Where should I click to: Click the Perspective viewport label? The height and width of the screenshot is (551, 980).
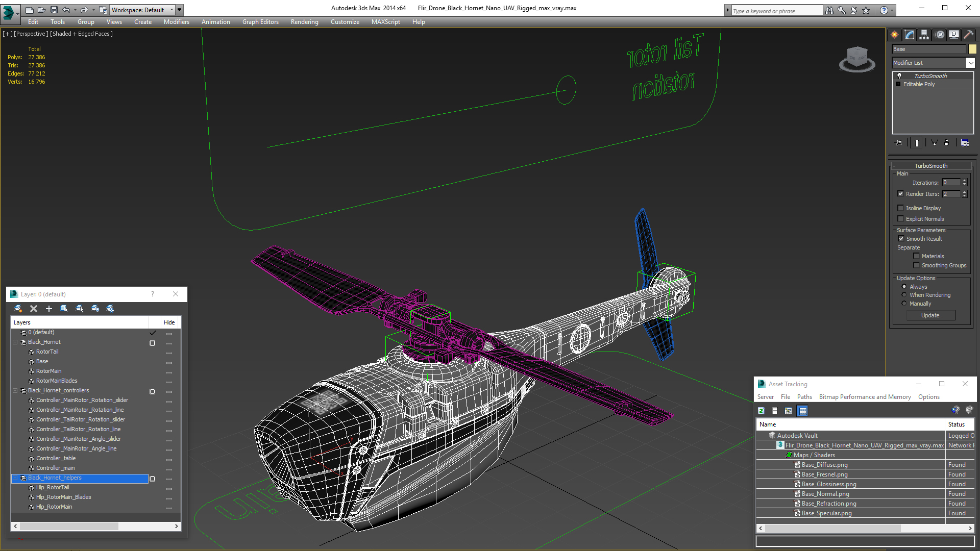[x=31, y=34]
